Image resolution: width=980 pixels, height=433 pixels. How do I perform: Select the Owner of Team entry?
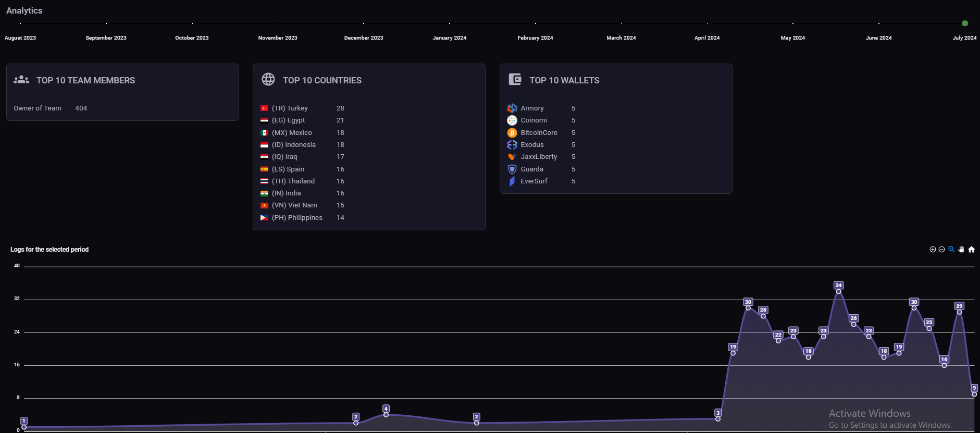pos(38,108)
